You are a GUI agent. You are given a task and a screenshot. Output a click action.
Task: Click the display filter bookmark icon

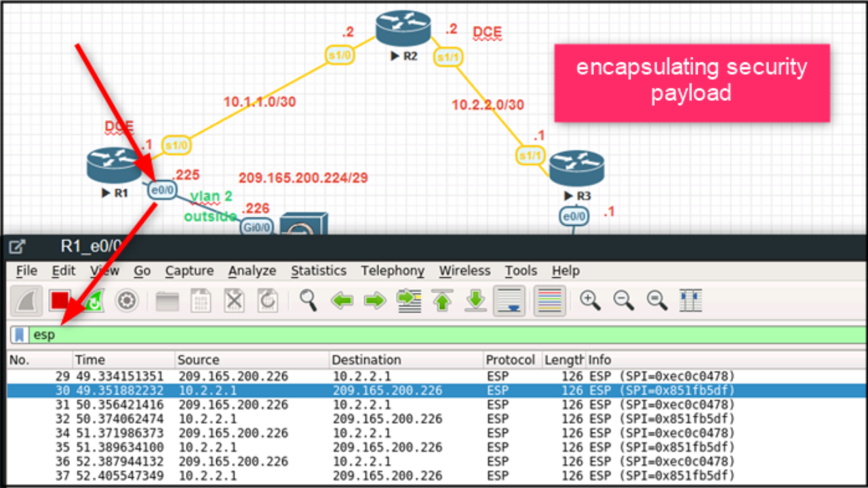(x=20, y=335)
